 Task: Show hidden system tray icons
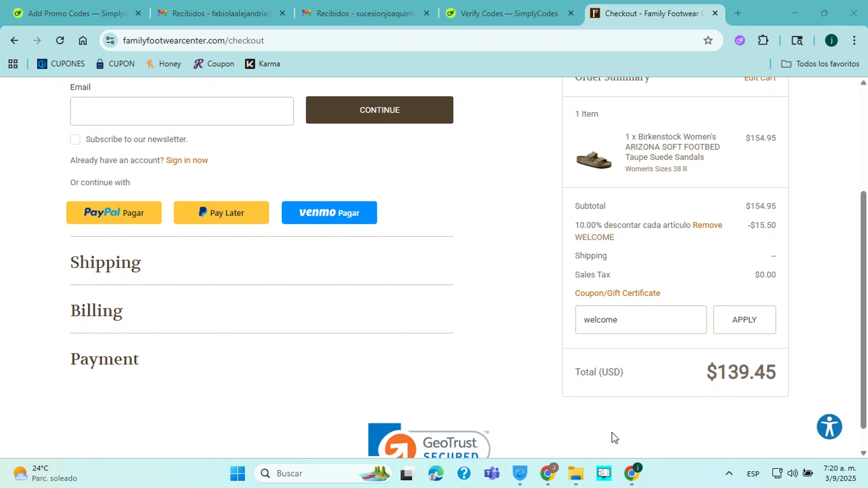729,474
